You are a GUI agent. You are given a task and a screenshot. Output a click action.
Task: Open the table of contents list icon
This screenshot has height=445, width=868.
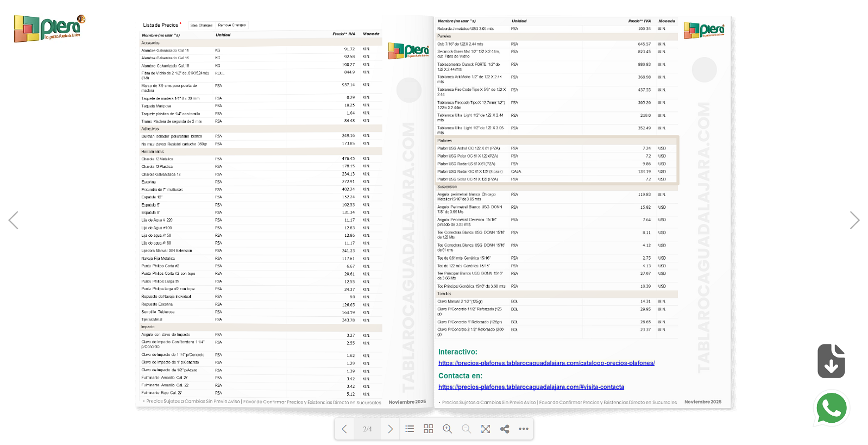pos(410,429)
